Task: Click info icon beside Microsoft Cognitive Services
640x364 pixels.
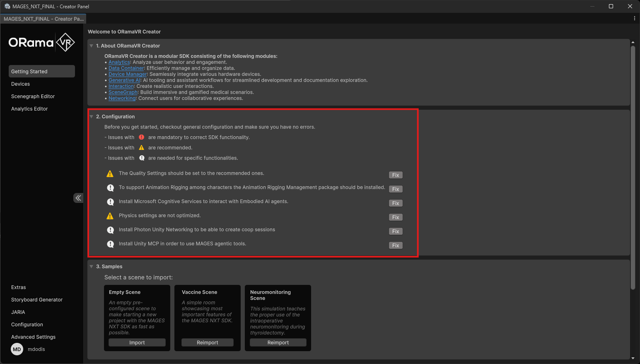Action: click(x=110, y=202)
